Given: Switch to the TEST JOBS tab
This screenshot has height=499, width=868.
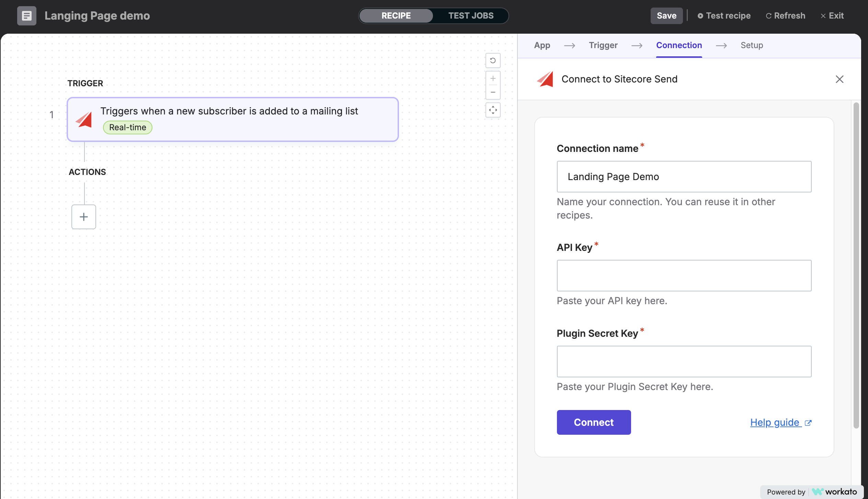Looking at the screenshot, I should 471,15.
